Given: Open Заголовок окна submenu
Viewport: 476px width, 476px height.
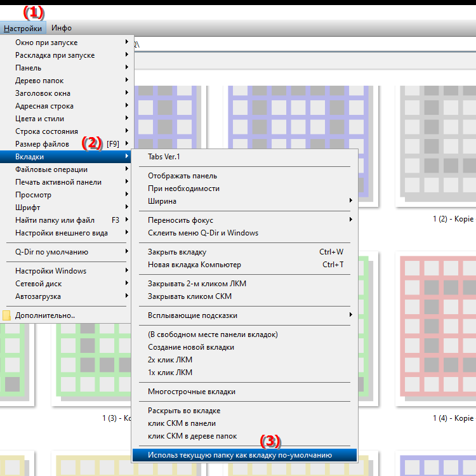Looking at the screenshot, I should pos(65,93).
